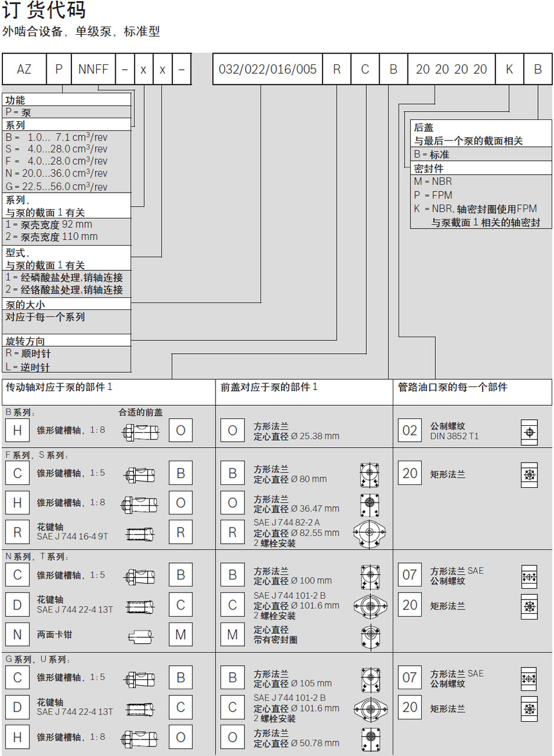
Task: Select the 密封件 section header
Action: tap(429, 168)
